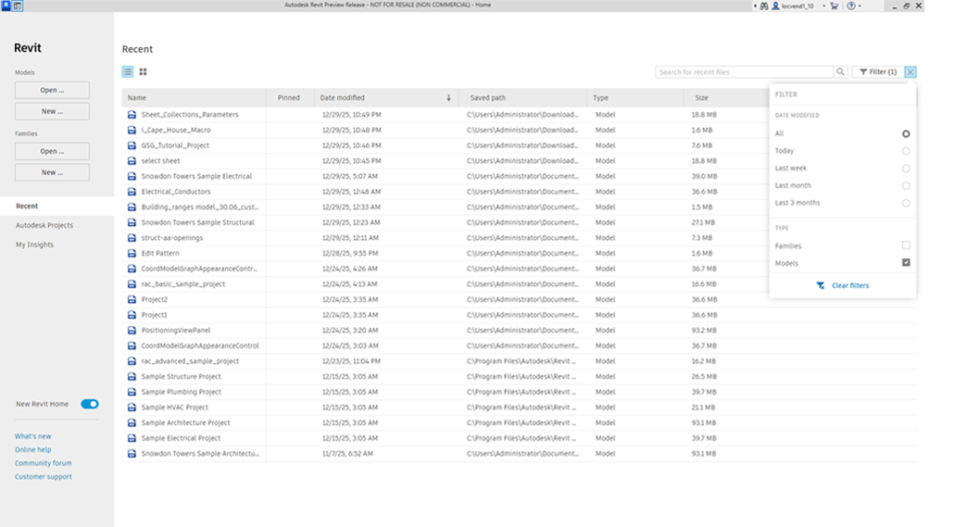Select the Today radio button
This screenshot has width=980, height=527.
(906, 151)
